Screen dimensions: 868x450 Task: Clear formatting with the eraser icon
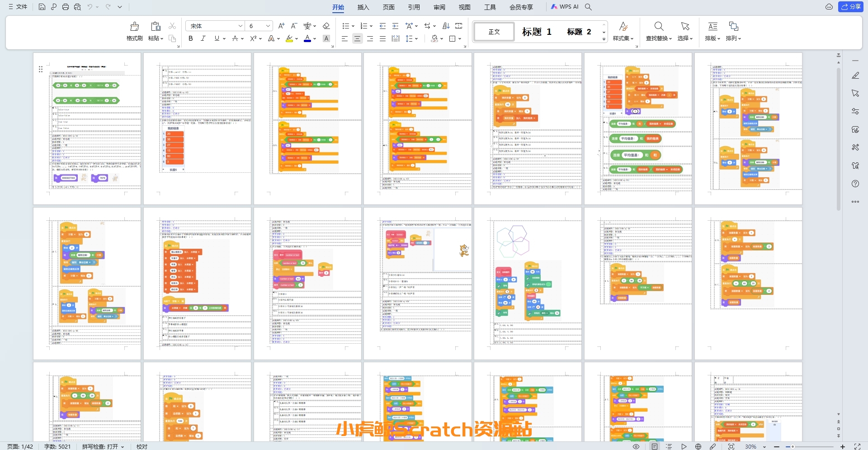coord(326,26)
